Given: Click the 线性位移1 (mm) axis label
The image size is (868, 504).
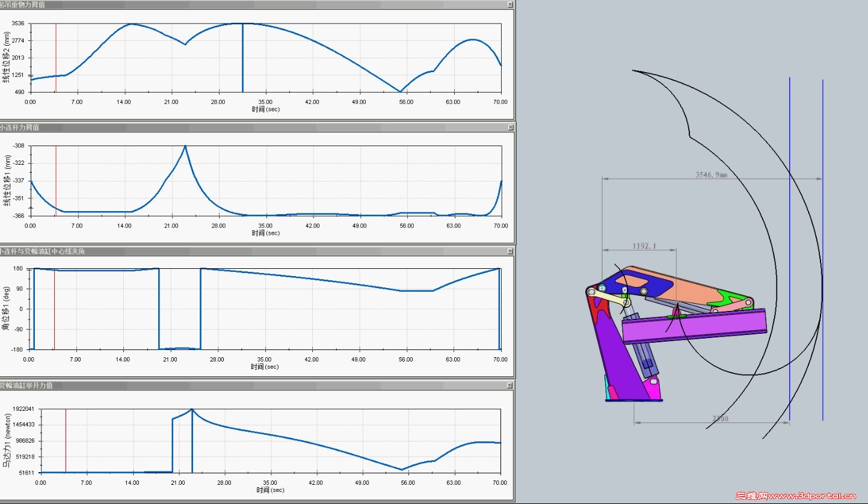Looking at the screenshot, I should [7, 180].
